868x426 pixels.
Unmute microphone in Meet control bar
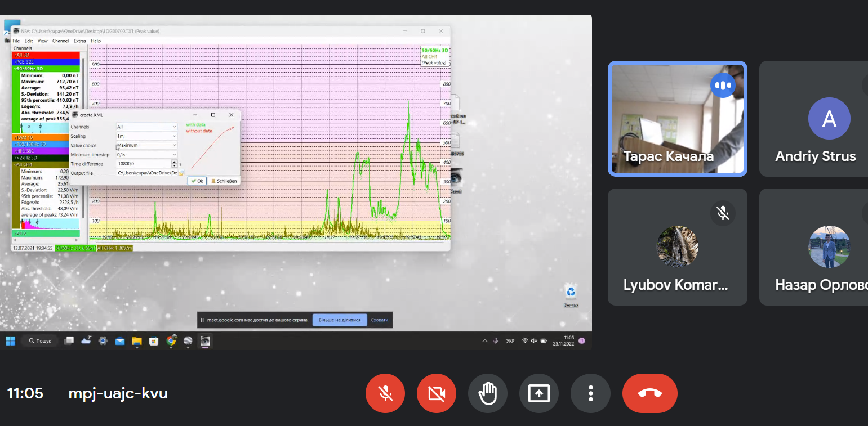pos(386,393)
